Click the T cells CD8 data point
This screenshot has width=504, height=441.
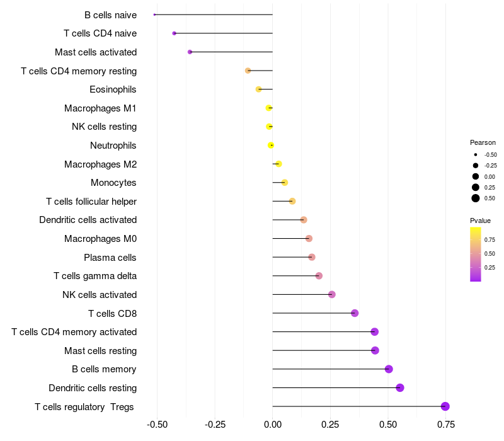click(355, 313)
